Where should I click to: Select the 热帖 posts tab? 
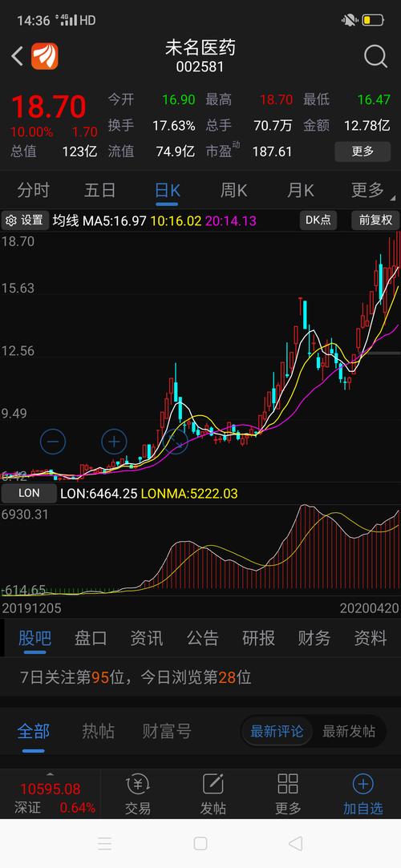(x=98, y=732)
